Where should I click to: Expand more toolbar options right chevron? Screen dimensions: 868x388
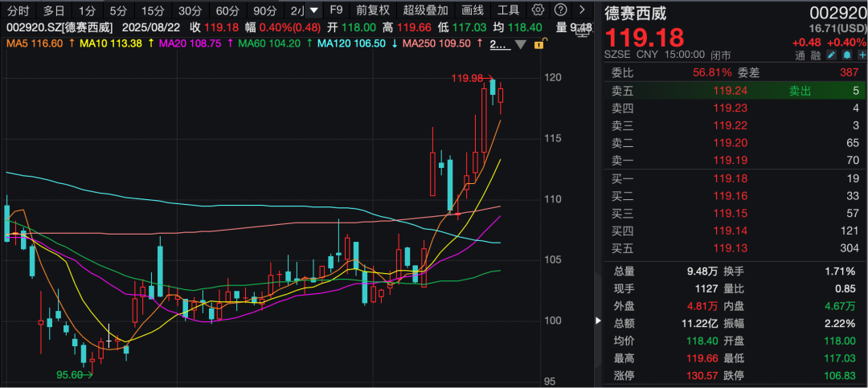[582, 10]
